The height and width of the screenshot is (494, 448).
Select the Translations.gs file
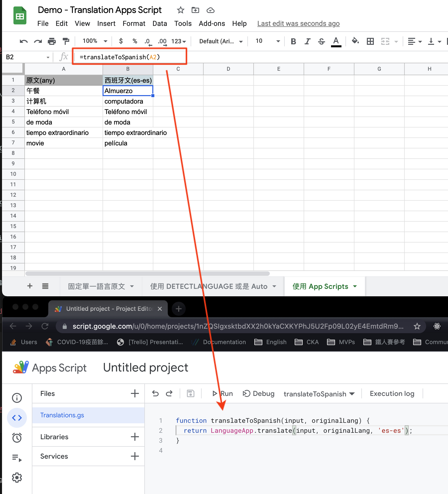[x=62, y=415]
